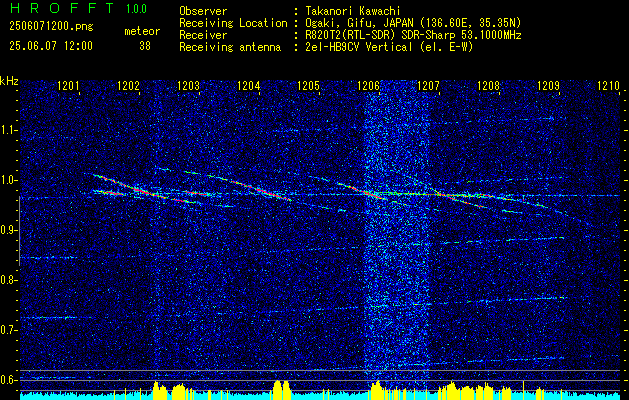Click the 1202 time marker
This screenshot has height=400, width=629.
(x=128, y=86)
